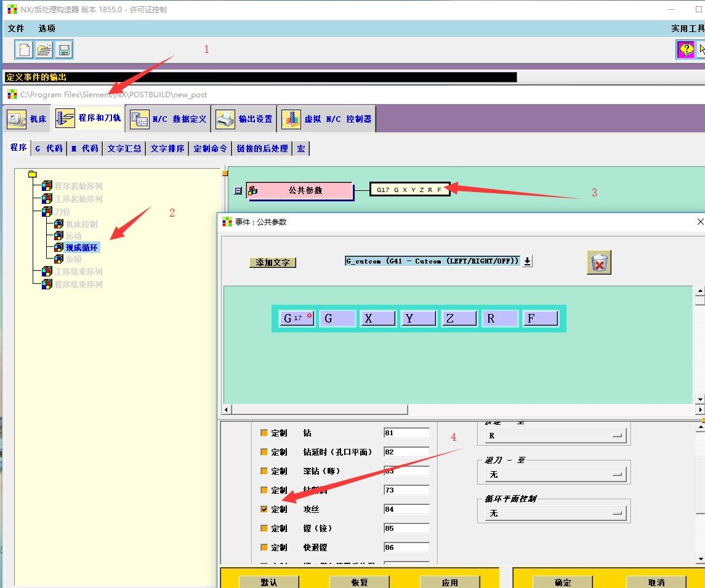This screenshot has height=588, width=705.
Task: Click the 添加文字 button
Action: tap(273, 262)
